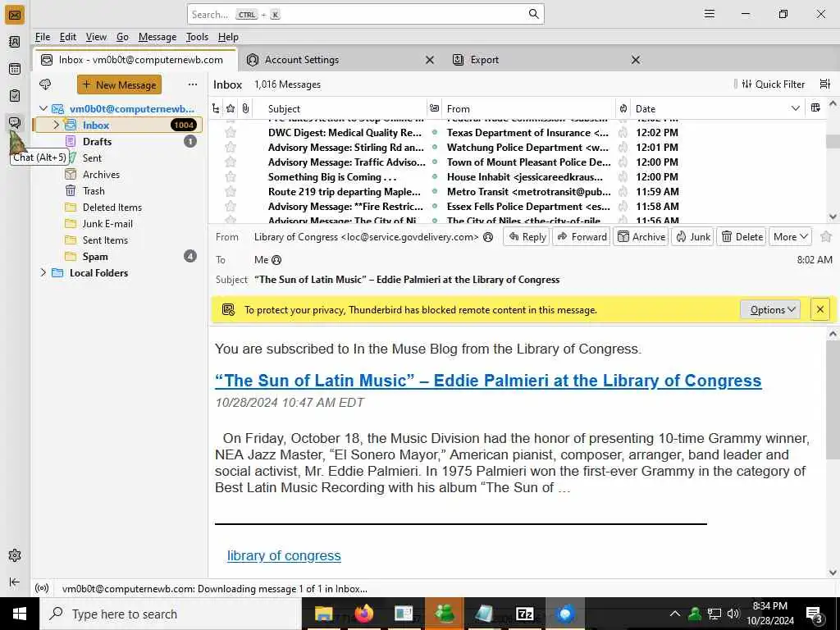Select columns to display icon
The height and width of the screenshot is (630, 840).
(815, 107)
